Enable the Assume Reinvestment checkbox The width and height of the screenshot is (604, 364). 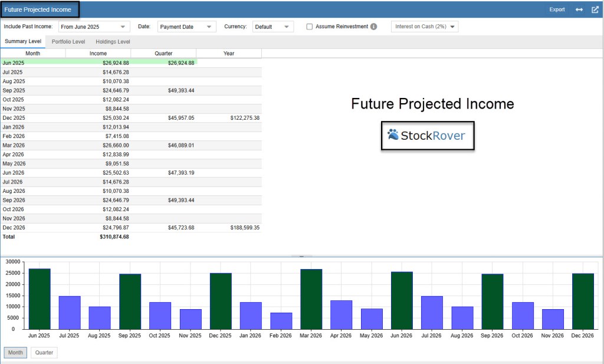pos(310,27)
